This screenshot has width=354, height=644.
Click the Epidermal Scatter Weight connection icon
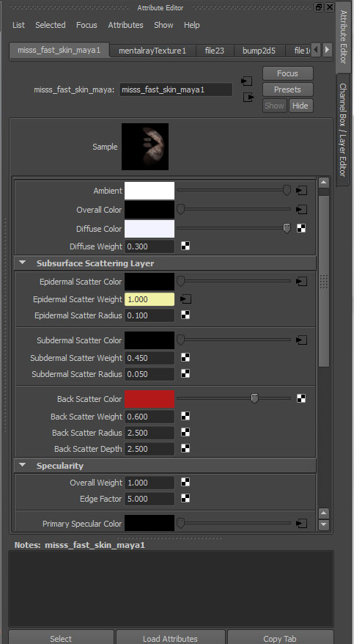click(x=186, y=299)
